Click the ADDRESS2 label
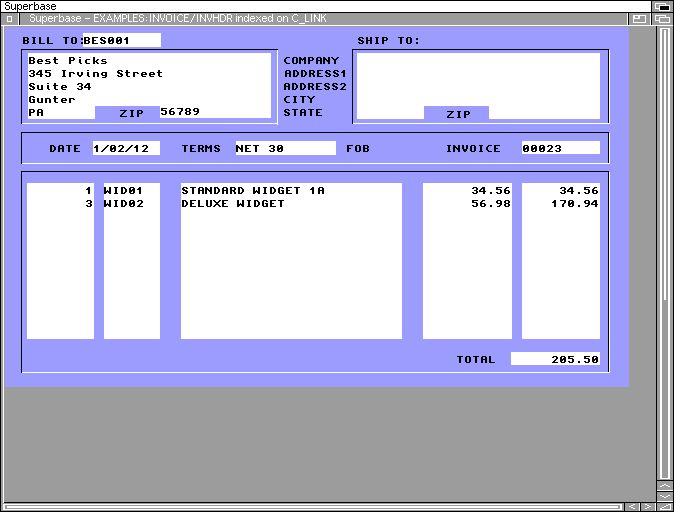 pos(315,86)
